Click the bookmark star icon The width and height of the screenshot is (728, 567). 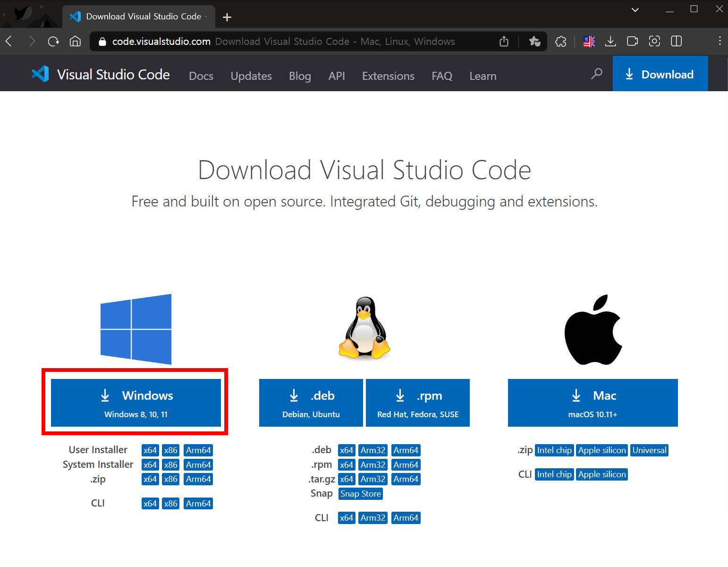(534, 41)
